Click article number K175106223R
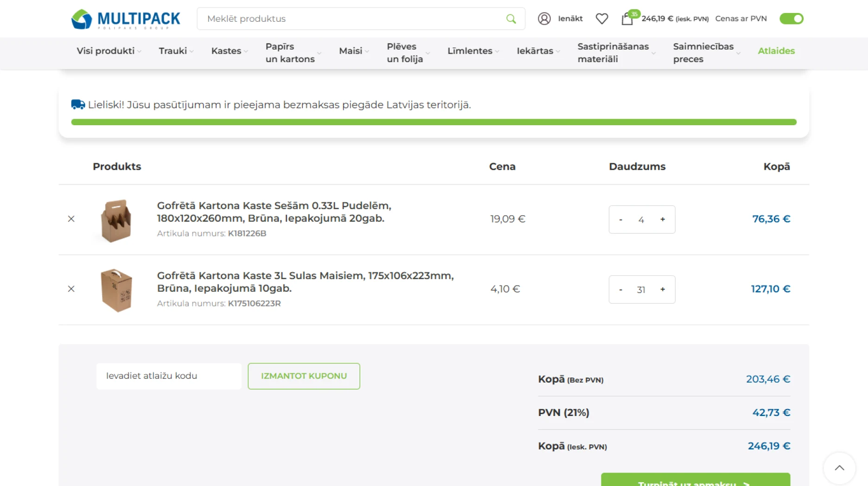Viewport: 868px width, 486px height. [254, 303]
